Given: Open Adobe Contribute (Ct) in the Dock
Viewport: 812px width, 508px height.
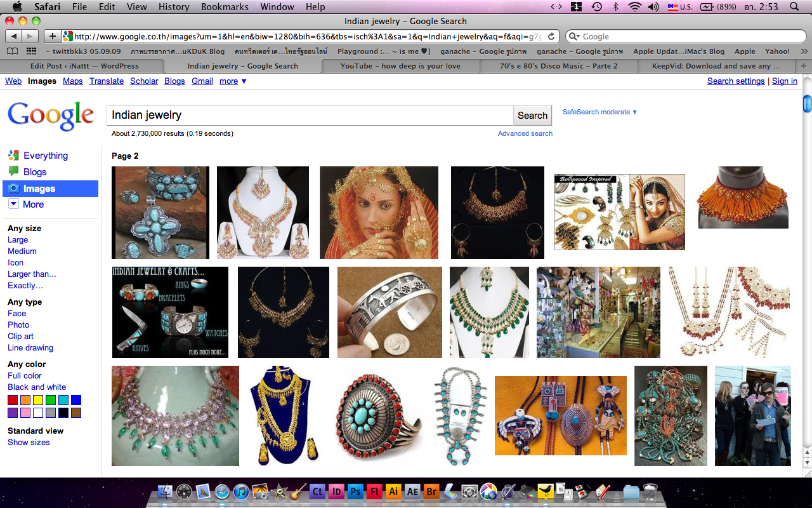Looking at the screenshot, I should [x=317, y=491].
